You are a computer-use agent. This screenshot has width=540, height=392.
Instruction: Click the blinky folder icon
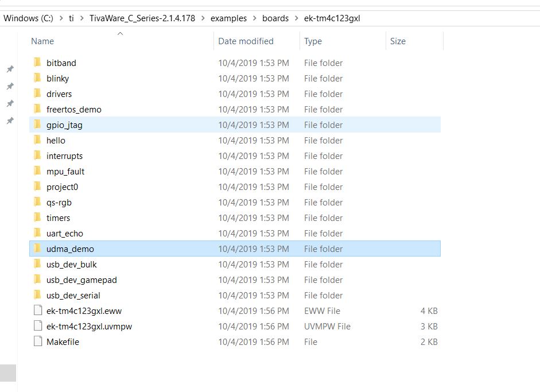pos(37,78)
